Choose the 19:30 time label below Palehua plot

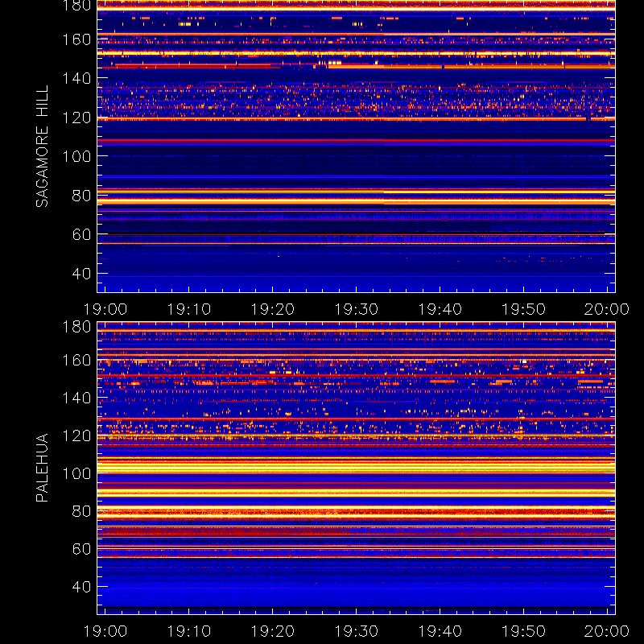(x=356, y=631)
